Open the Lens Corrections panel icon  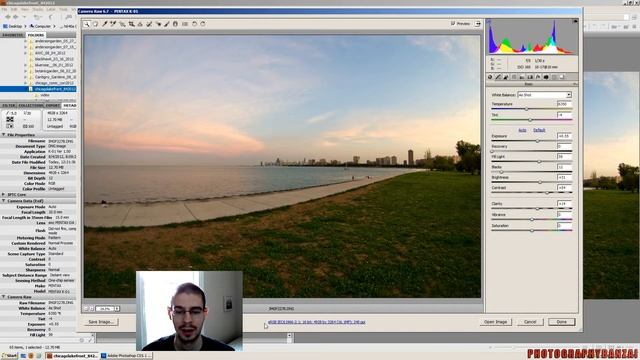pyautogui.click(x=530, y=77)
